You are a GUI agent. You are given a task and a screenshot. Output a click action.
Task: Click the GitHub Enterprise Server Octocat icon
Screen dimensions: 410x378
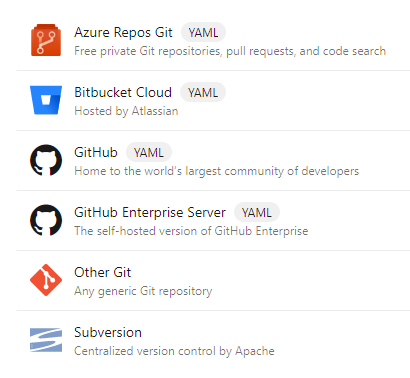coord(46,220)
